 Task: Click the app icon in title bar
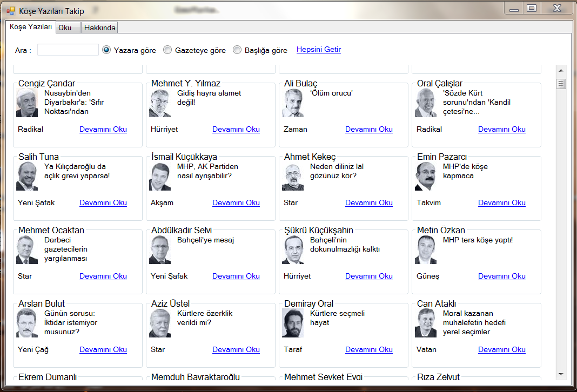point(10,10)
